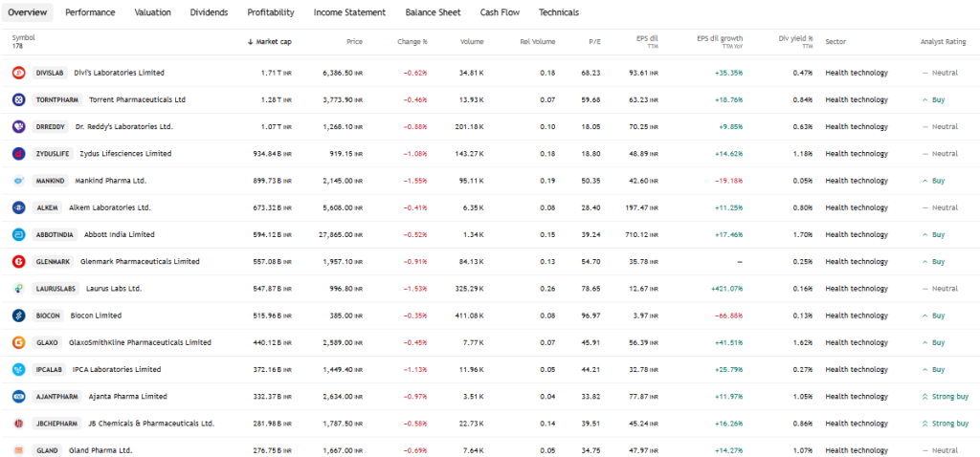Open the ZYDUSLIFE ticker symbol
The image size is (980, 457).
click(x=53, y=154)
